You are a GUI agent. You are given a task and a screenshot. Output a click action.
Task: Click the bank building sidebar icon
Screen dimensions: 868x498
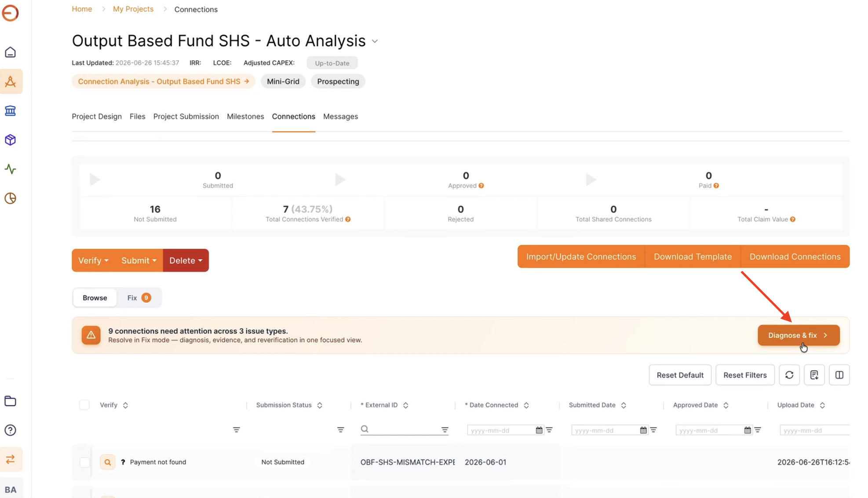coord(11,111)
